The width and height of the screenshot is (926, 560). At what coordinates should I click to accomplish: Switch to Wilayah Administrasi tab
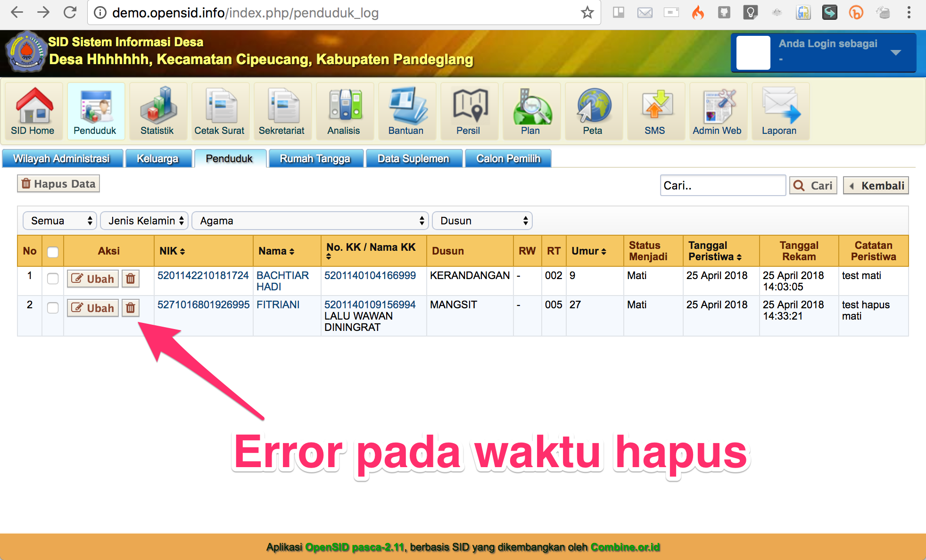(x=62, y=159)
